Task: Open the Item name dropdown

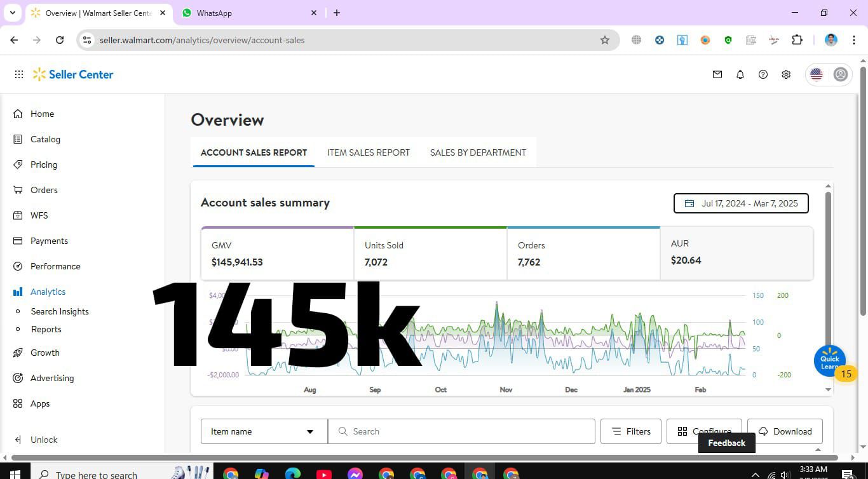Action: [x=264, y=431]
